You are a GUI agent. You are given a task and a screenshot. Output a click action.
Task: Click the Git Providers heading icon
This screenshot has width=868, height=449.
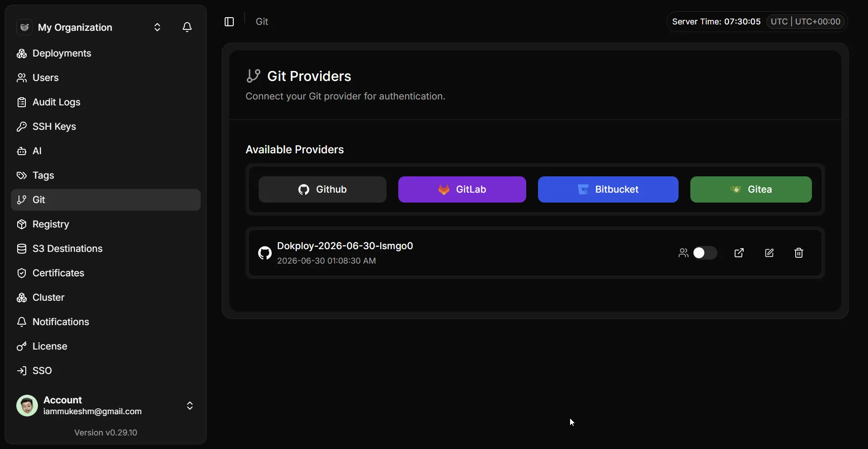pyautogui.click(x=253, y=76)
